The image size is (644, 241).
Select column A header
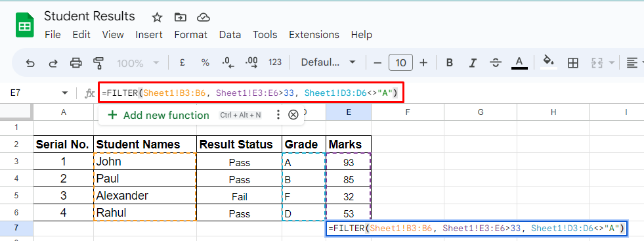pyautogui.click(x=63, y=112)
